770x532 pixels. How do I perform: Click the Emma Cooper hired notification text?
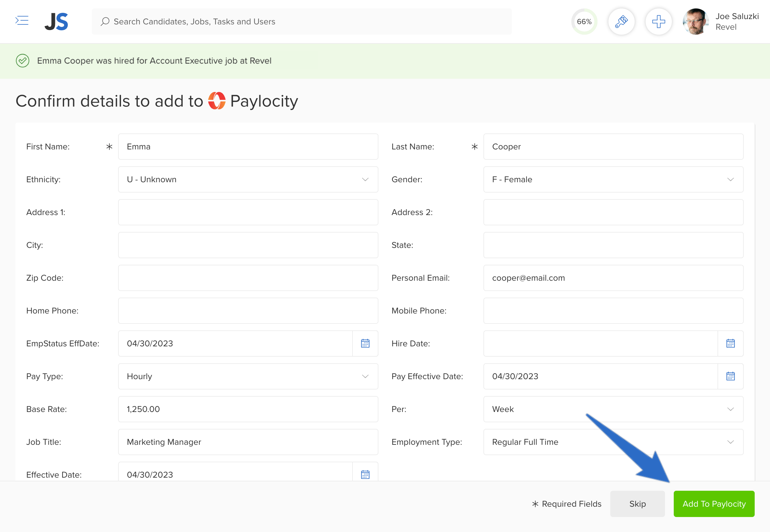coord(154,61)
